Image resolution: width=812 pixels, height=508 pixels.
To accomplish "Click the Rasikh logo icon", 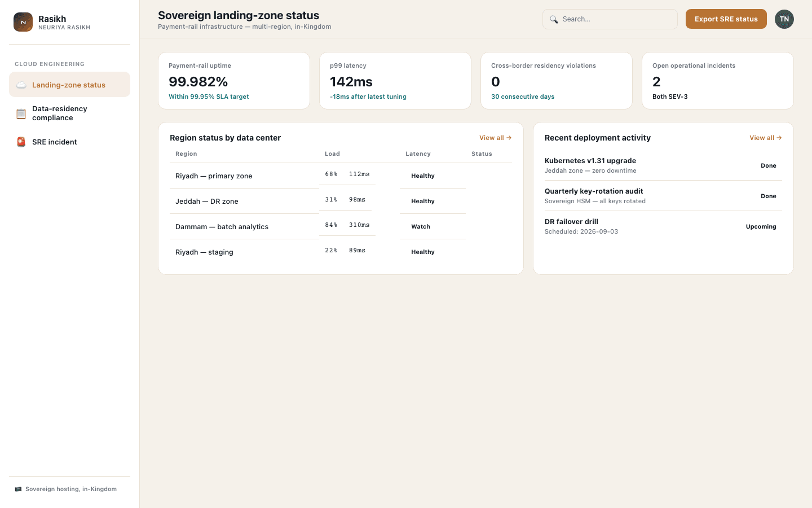I will [x=23, y=22].
